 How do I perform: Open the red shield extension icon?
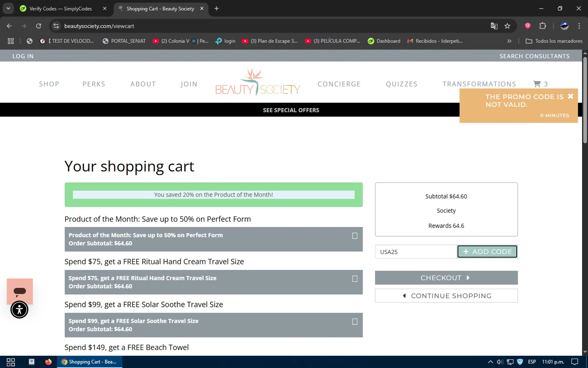(528, 26)
